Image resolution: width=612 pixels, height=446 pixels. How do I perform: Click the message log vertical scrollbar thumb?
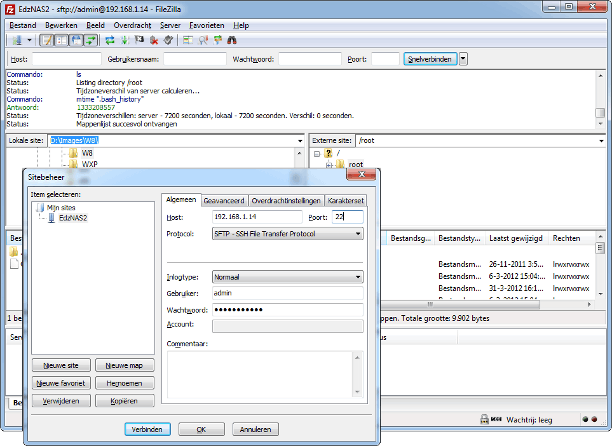[600, 113]
